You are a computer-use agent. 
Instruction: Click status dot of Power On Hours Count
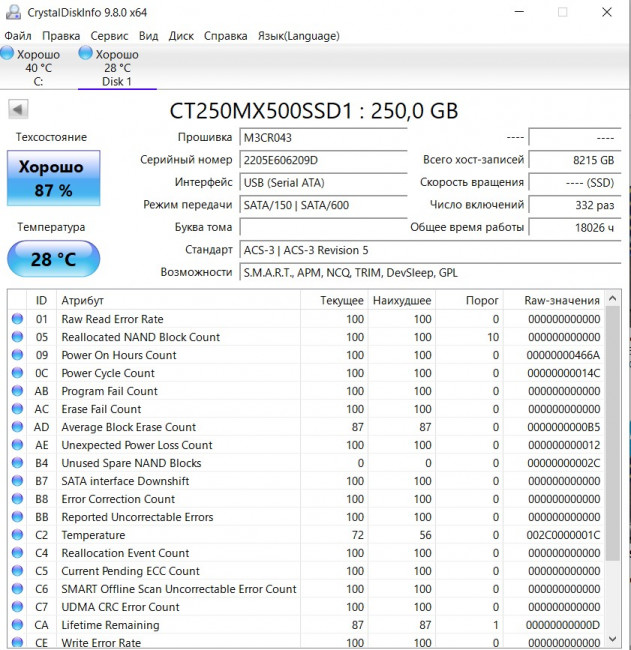pyautogui.click(x=17, y=355)
